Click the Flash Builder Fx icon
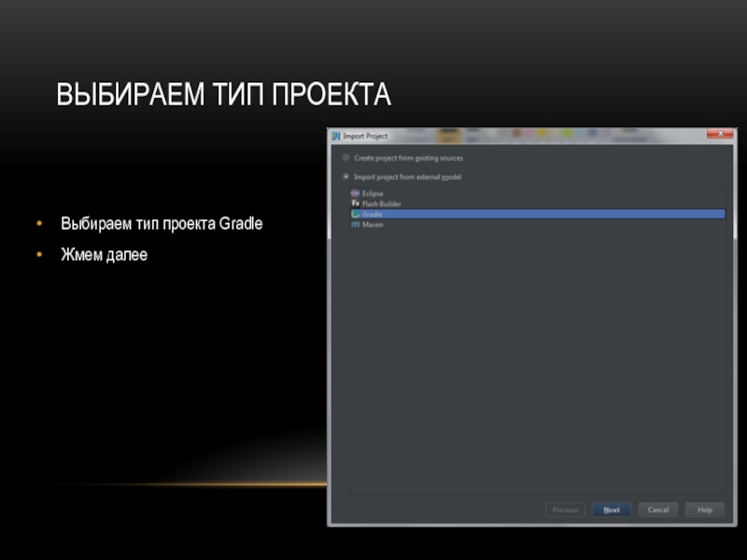The image size is (747, 560). point(356,203)
